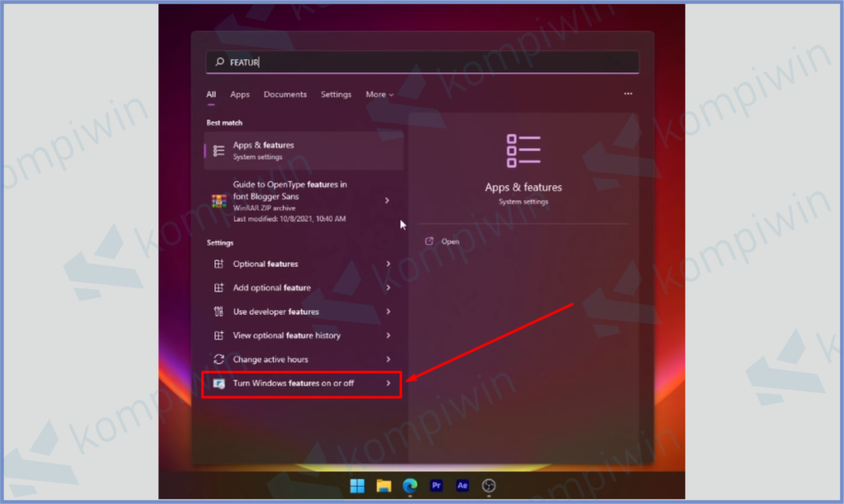This screenshot has height=504, width=844.
Task: Expand the Optional features result chevron
Action: point(388,264)
